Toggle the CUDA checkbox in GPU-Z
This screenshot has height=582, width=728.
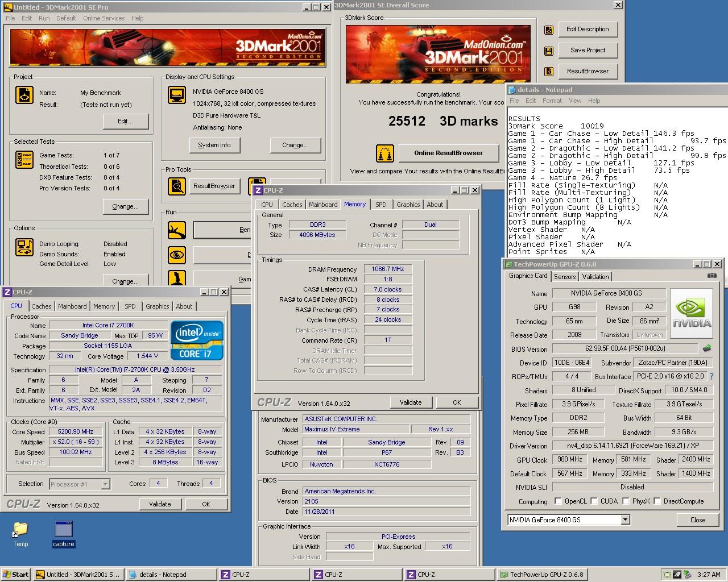[x=594, y=501]
